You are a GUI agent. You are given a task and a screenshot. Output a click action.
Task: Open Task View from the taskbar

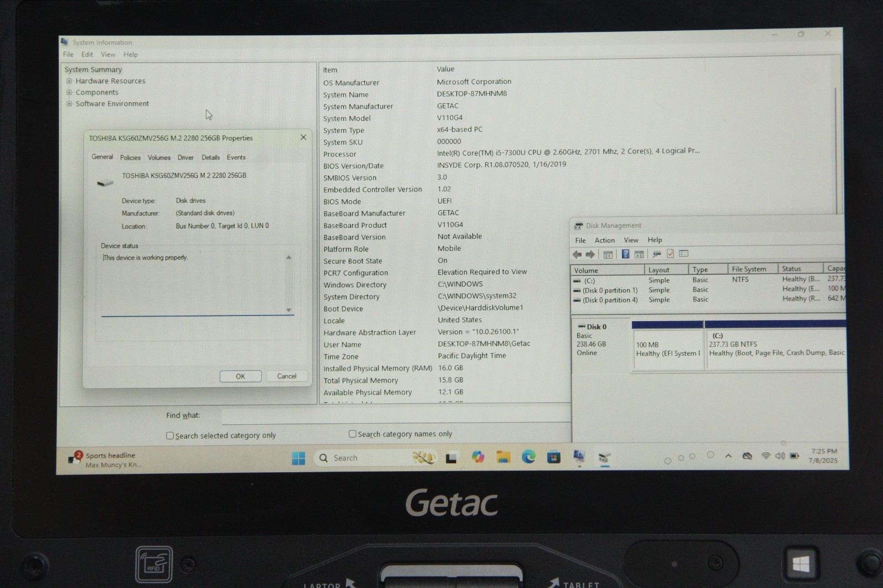point(451,458)
